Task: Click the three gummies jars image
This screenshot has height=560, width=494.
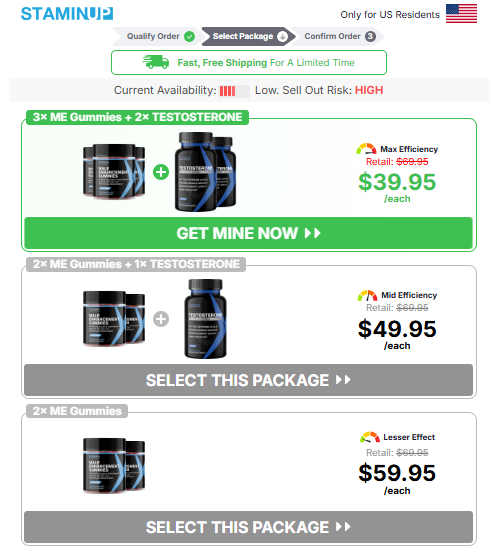Action: (114, 172)
